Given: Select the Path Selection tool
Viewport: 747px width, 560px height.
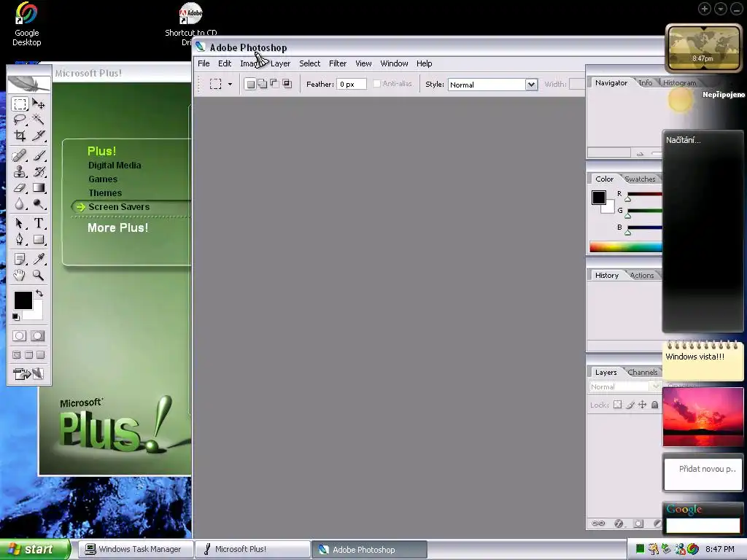Looking at the screenshot, I should click(20, 223).
